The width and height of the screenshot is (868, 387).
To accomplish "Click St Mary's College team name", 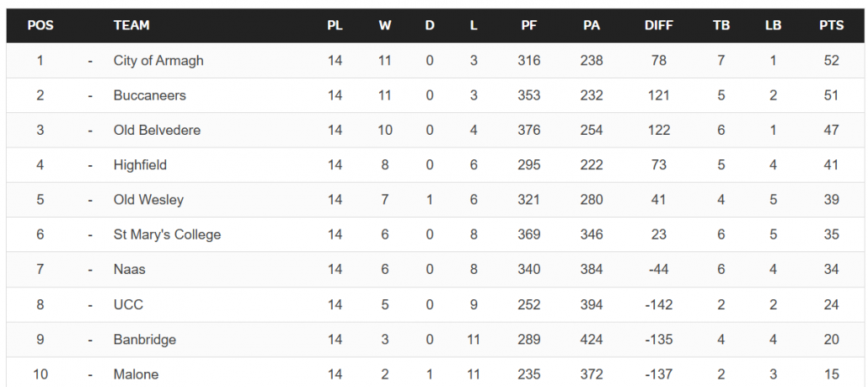I will click(x=167, y=234).
